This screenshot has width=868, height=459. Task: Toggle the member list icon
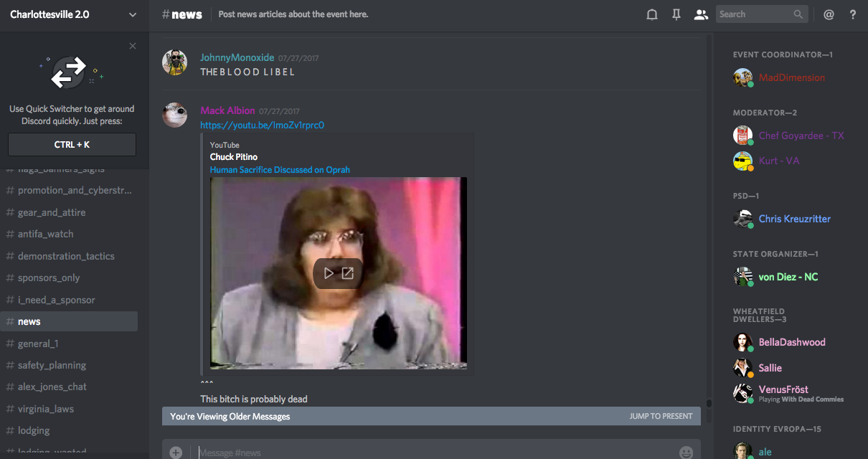[701, 14]
